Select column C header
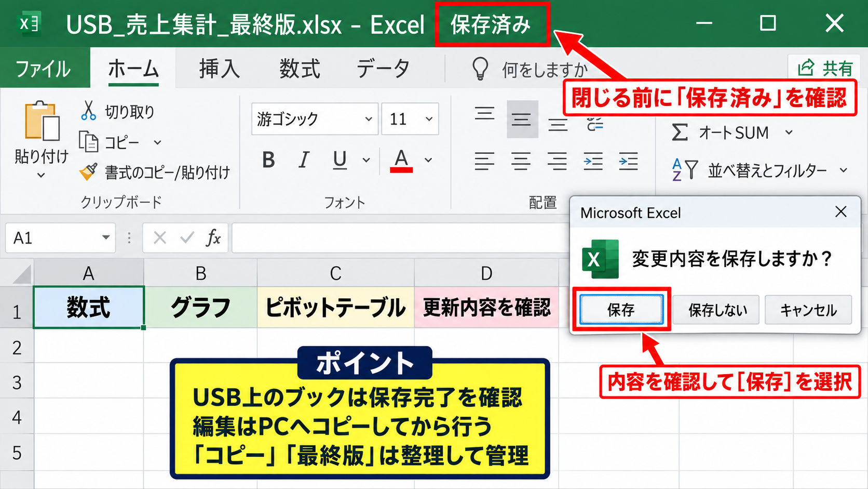The width and height of the screenshot is (868, 489). pos(336,273)
